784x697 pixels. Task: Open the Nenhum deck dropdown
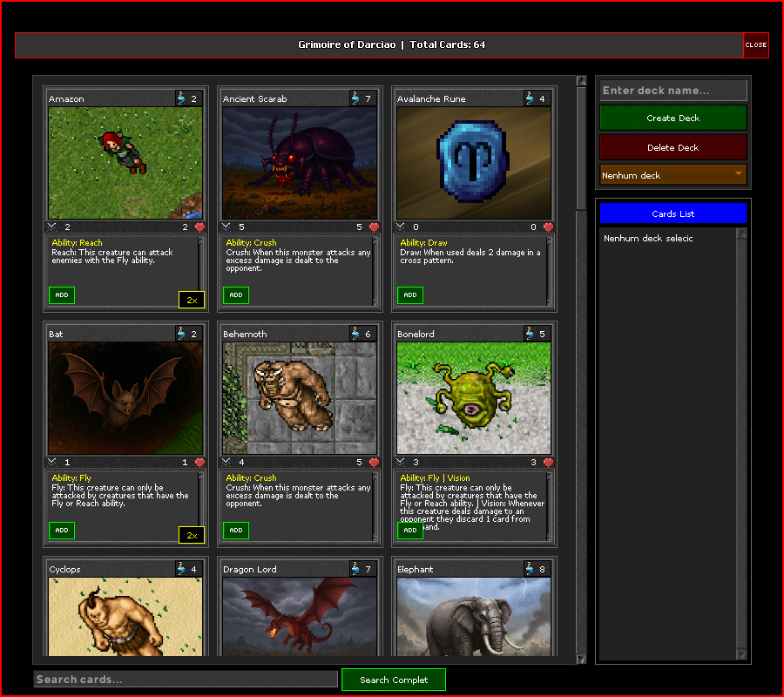click(x=672, y=175)
